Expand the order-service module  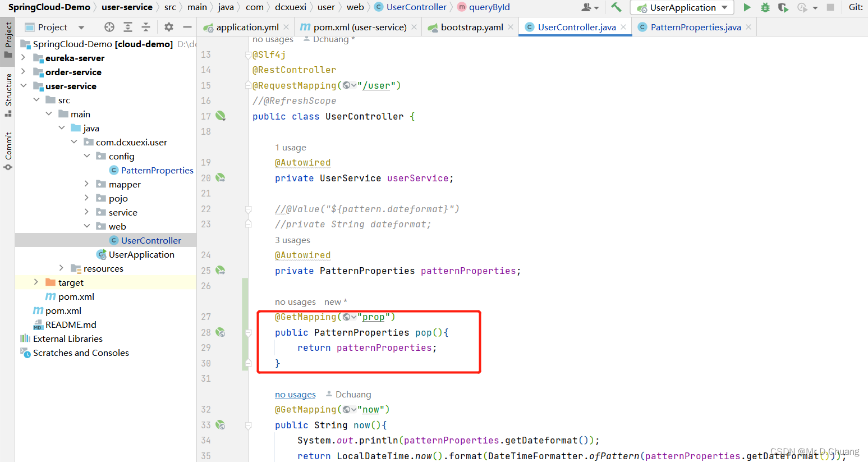coord(23,72)
